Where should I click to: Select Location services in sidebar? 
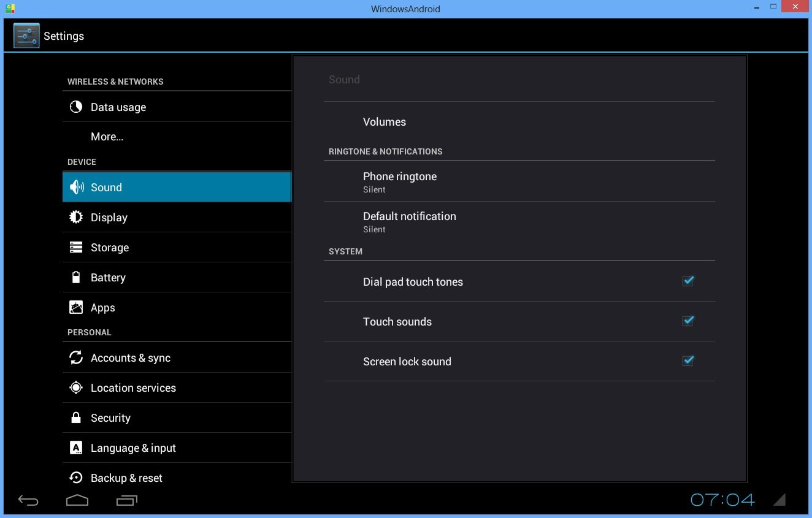point(134,387)
